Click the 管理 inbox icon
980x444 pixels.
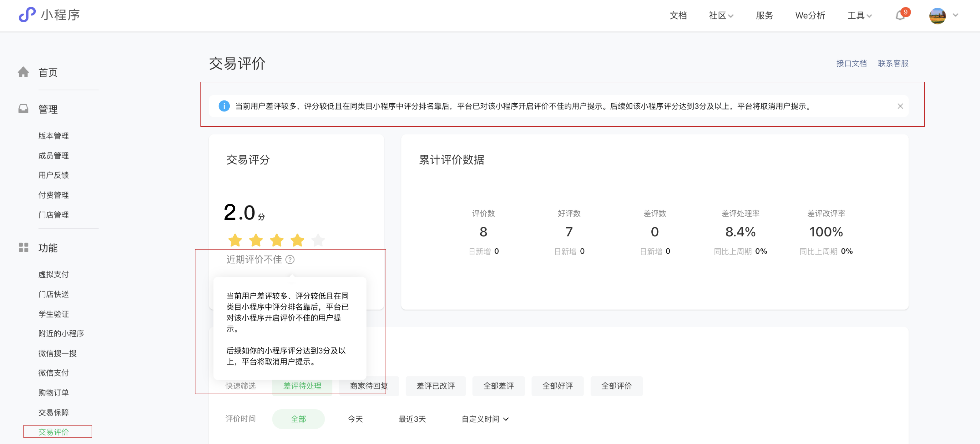click(23, 109)
